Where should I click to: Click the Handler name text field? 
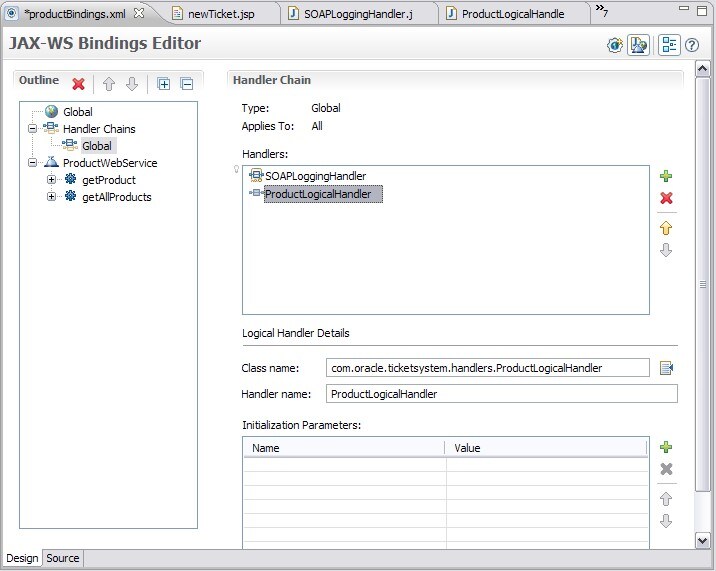501,394
